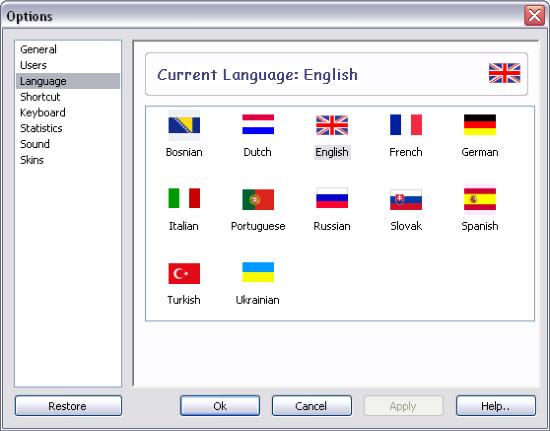This screenshot has height=431, width=550.
Task: Pick the Ukrainian flag icon
Action: pos(258,272)
